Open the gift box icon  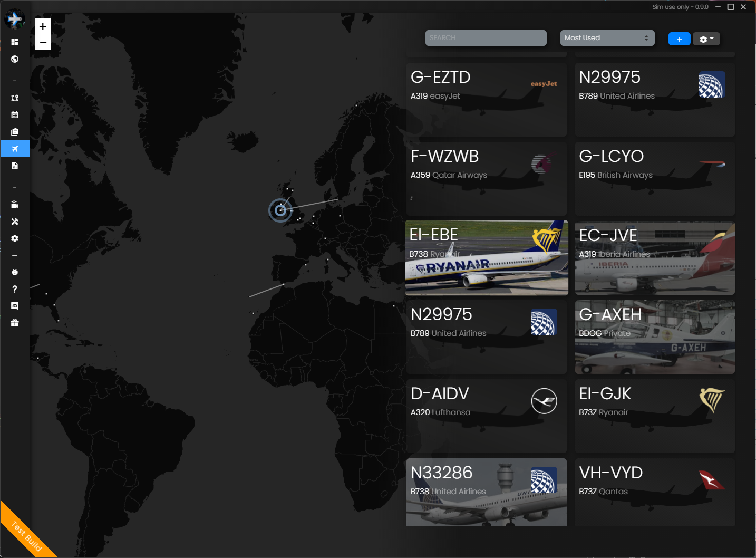coord(15,323)
